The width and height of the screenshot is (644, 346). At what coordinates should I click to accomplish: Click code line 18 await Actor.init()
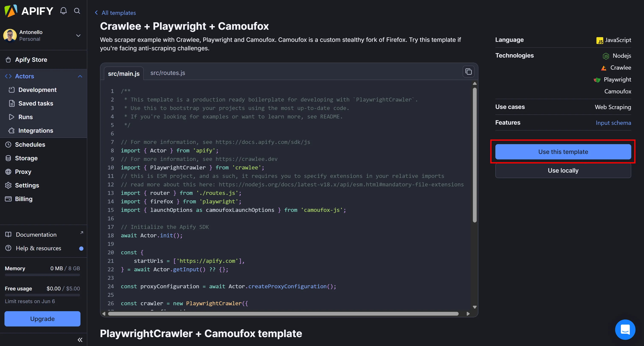tap(152, 235)
